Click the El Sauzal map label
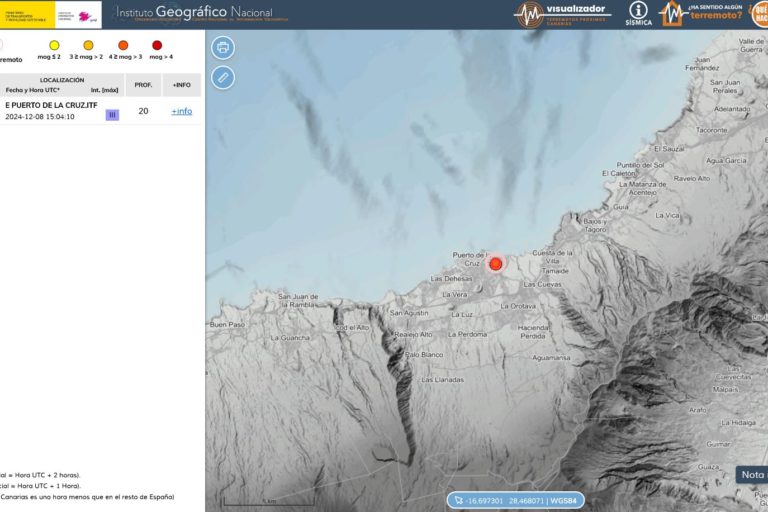The width and height of the screenshot is (768, 512). click(x=669, y=148)
